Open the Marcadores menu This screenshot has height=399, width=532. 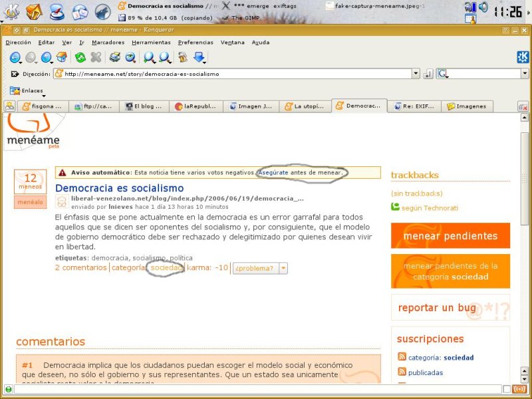point(108,42)
